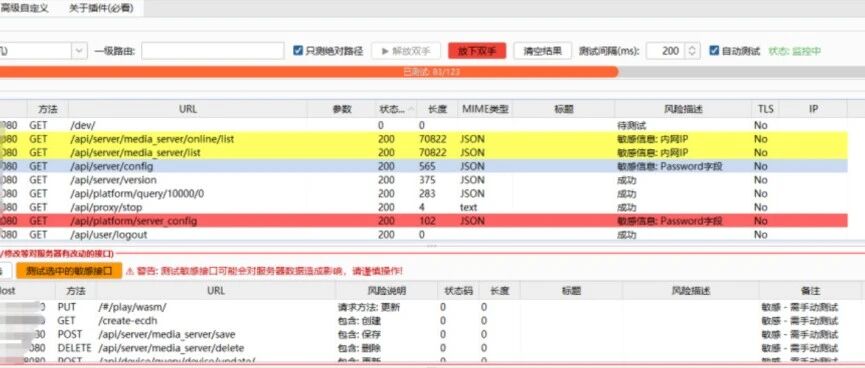Viewport: 865px width, 368px height.
Task: Focus the 测试间隔 value field showing 200
Action: (x=666, y=51)
